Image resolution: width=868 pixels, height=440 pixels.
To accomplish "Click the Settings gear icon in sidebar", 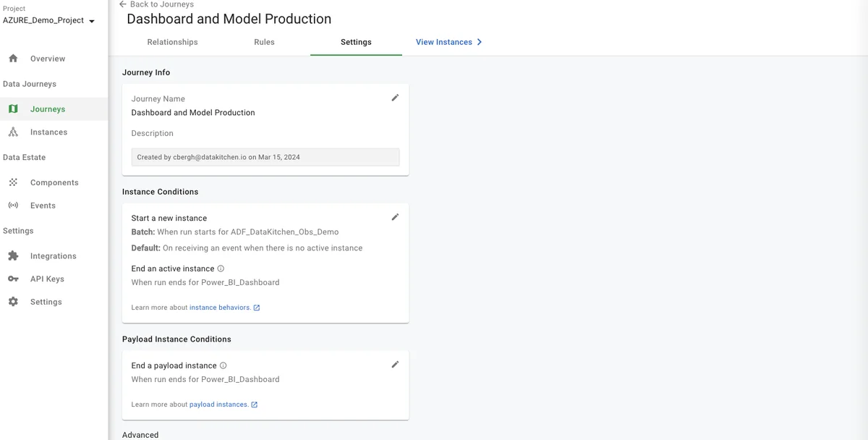I will (13, 302).
